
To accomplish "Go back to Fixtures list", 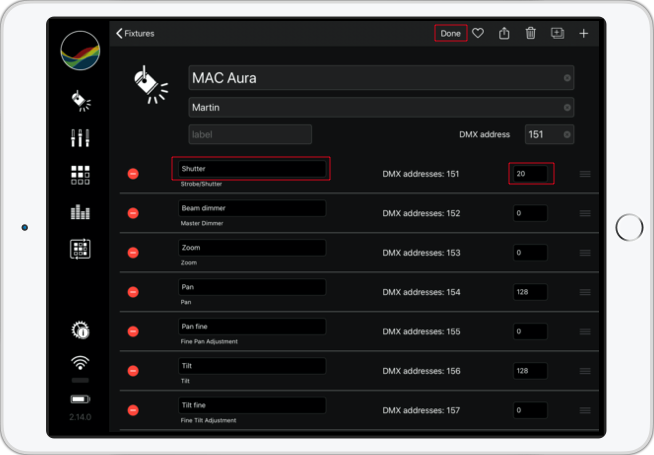I will (x=135, y=33).
